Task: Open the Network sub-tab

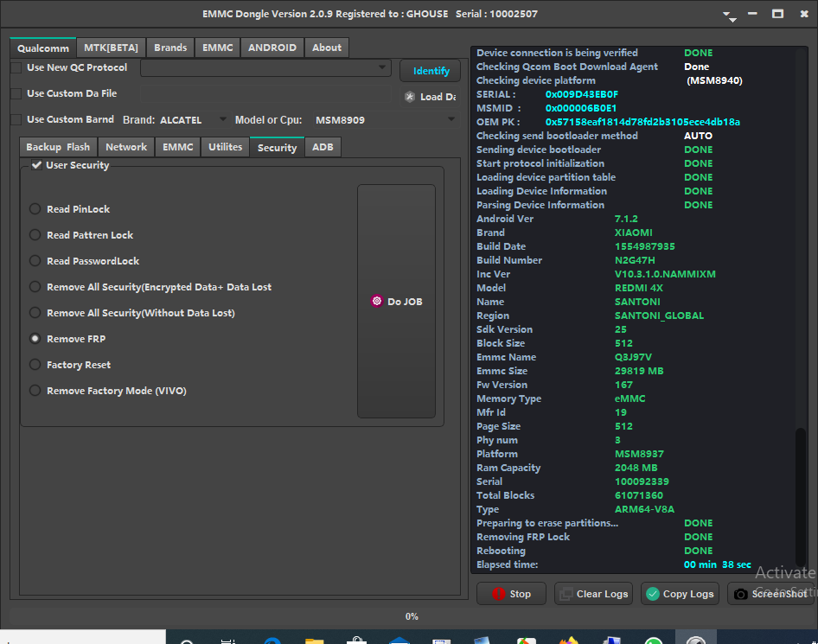Action: coord(126,147)
